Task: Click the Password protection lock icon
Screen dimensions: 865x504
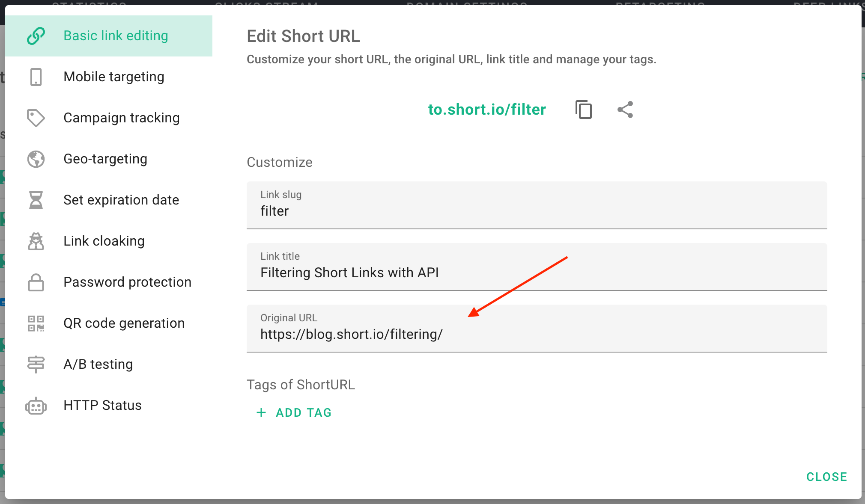Action: 36,282
